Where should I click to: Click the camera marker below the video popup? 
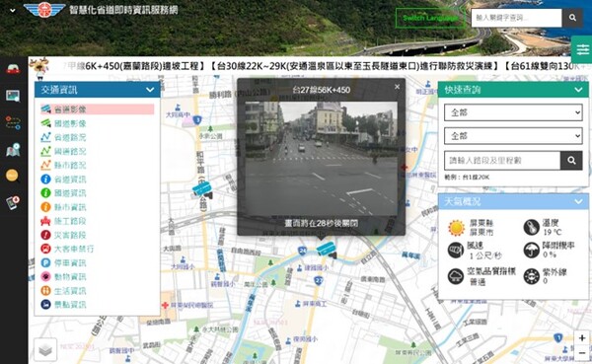click(x=327, y=250)
